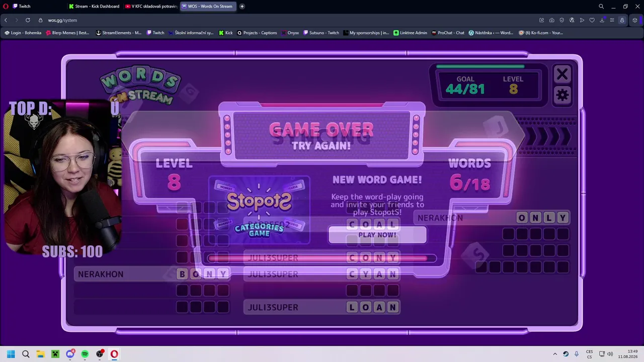
Task: Switch to Stream - Kick Dashboard tab
Action: [x=95, y=6]
